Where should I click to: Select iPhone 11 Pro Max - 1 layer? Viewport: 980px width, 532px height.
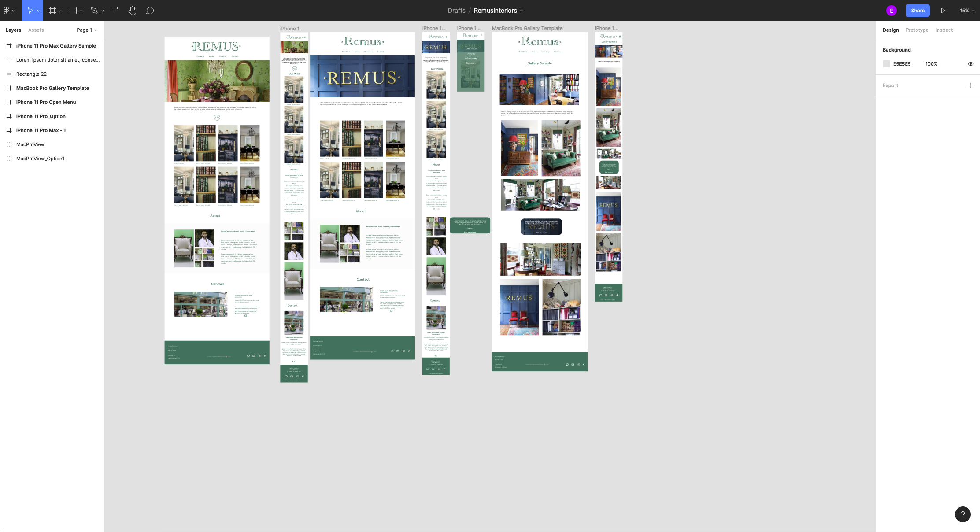point(52,130)
